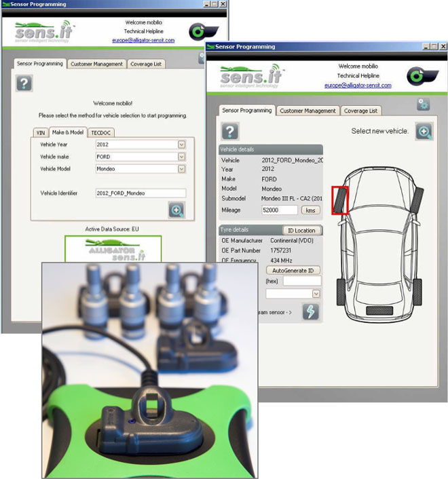This screenshot has width=448, height=479.
Task: Click round green logo in back window header
Action: 203,31
